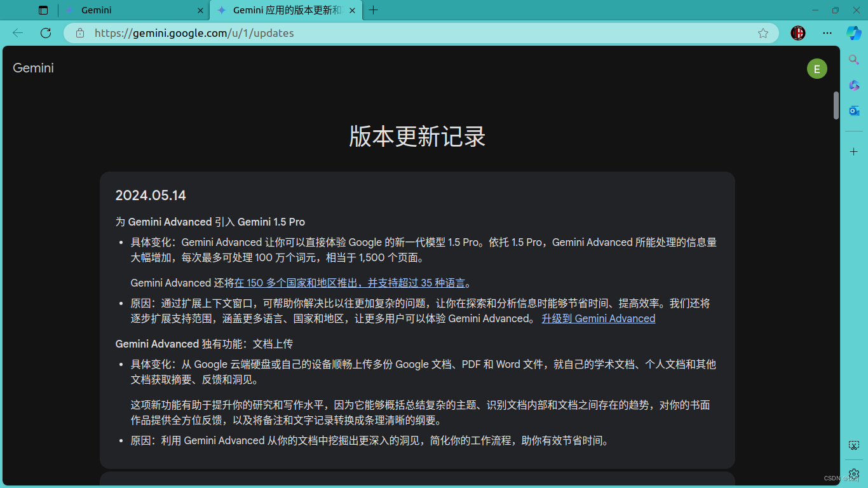Follow the 升级到 Gemini Advanced link
This screenshot has height=488, width=868.
click(x=598, y=318)
